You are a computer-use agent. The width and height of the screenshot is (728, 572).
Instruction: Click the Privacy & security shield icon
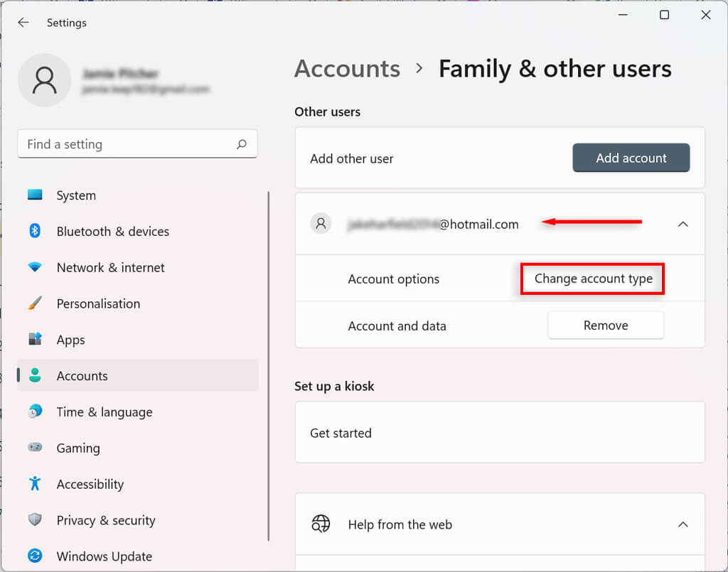35,520
